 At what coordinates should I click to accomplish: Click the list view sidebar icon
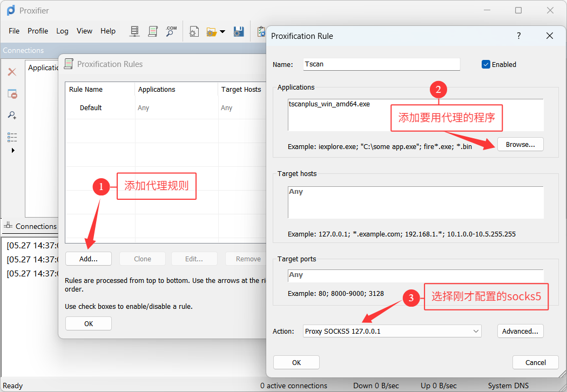(x=12, y=137)
